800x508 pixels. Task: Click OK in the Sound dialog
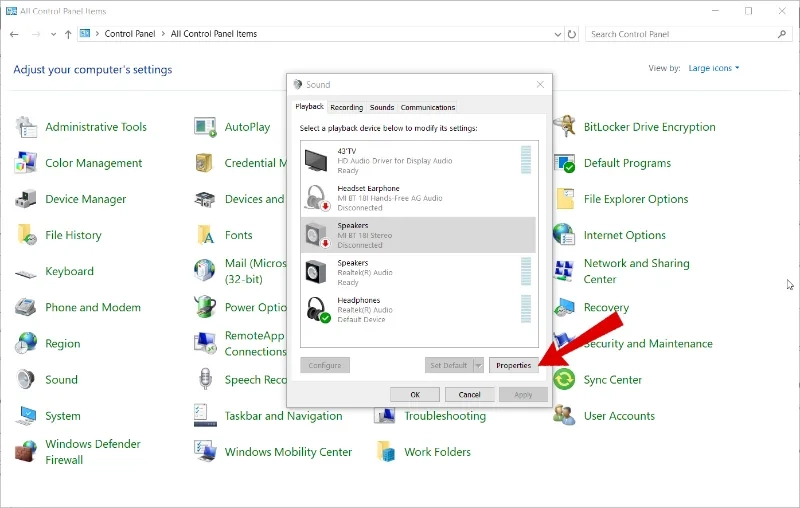click(x=415, y=394)
